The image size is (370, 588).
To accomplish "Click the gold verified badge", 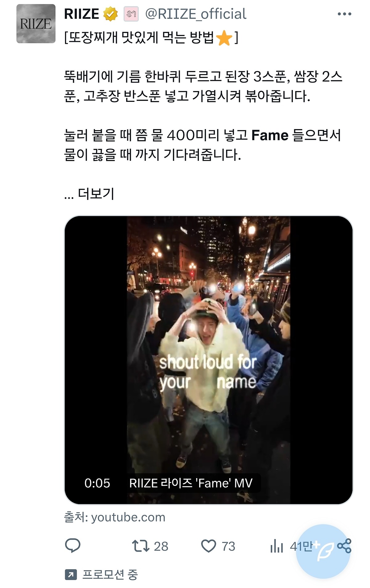I will (x=110, y=14).
